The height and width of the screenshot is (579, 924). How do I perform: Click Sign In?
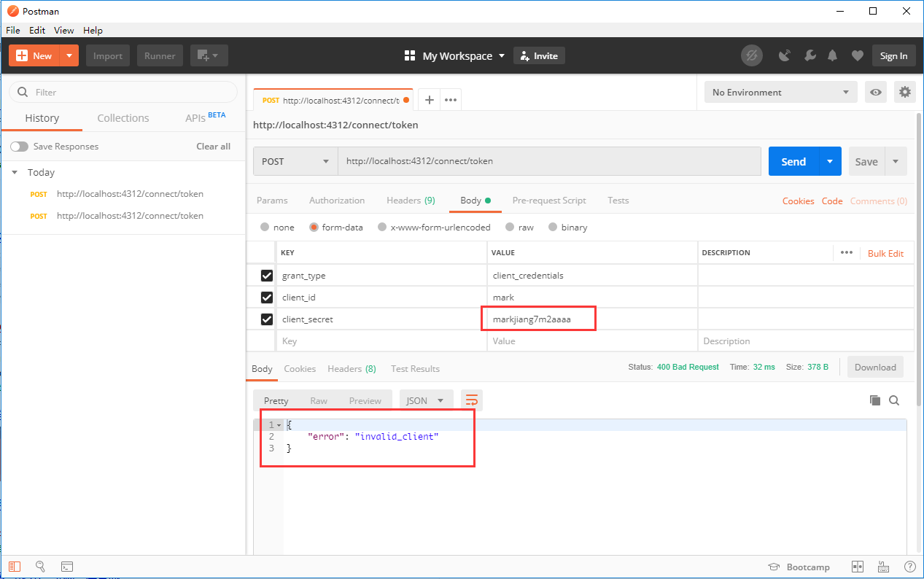pos(893,55)
